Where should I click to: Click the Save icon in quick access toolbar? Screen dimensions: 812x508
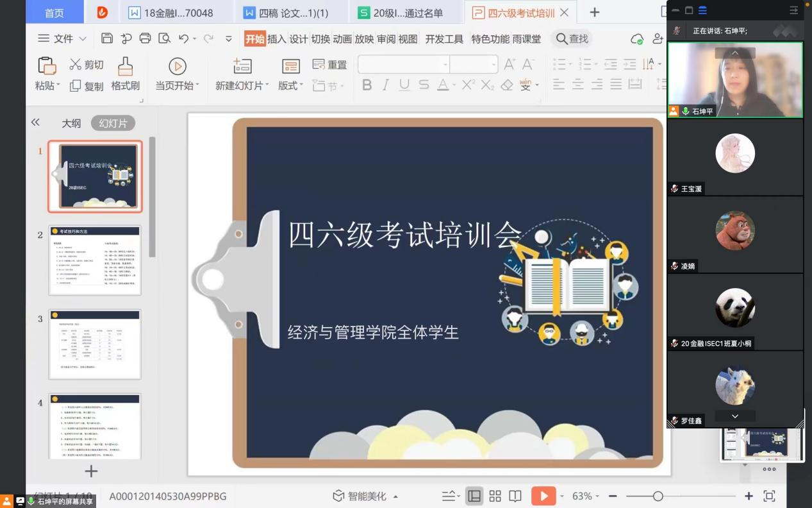click(x=107, y=38)
